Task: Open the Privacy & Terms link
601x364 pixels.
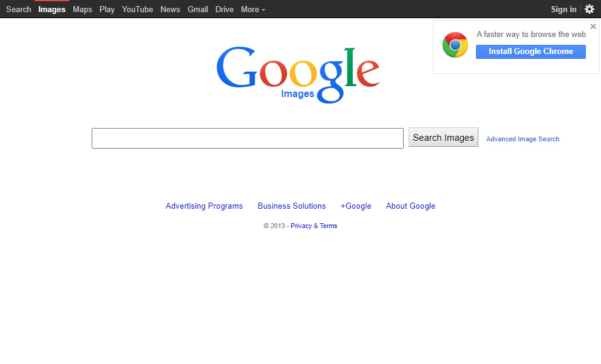Action: pos(314,226)
